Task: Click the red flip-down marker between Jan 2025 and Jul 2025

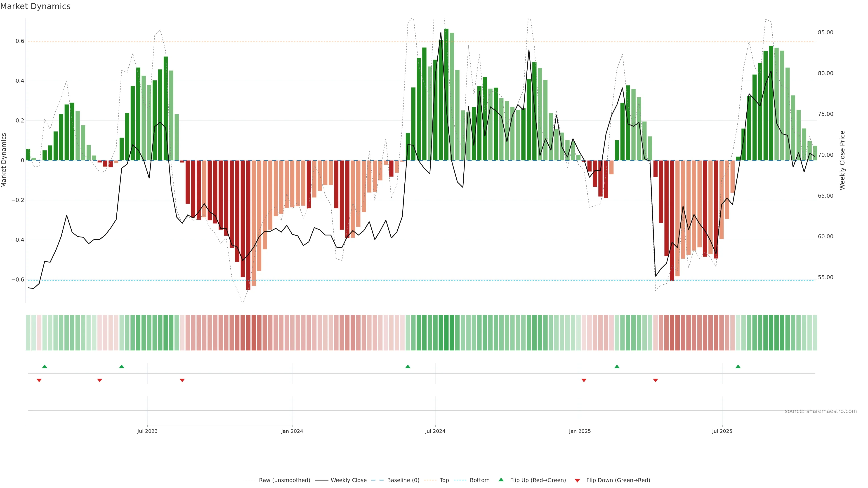Action: click(655, 380)
